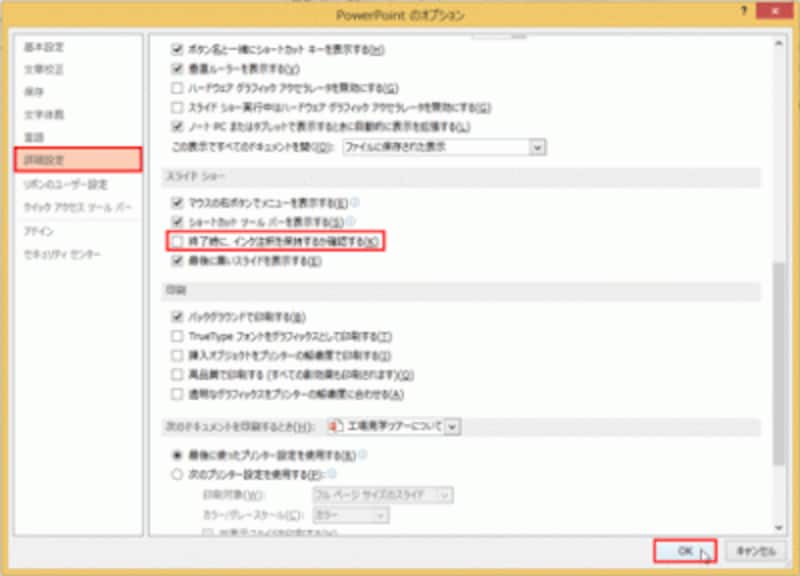Enable ハードウェア グラフィック アクセラレータを無効にする checkbox
The image size is (800, 576).
(x=177, y=88)
